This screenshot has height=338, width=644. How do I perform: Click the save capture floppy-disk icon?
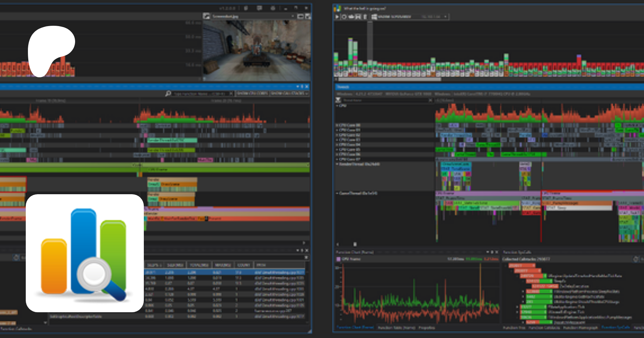click(x=358, y=16)
